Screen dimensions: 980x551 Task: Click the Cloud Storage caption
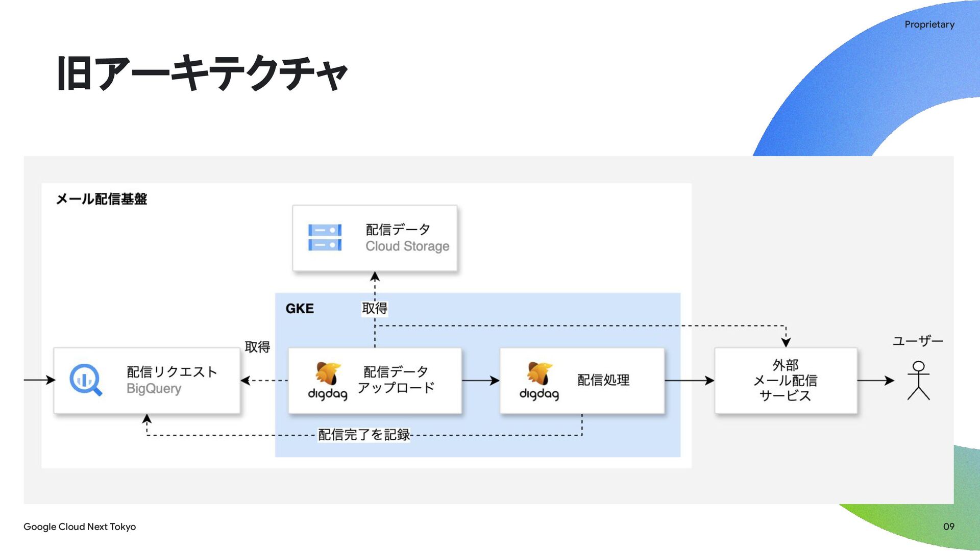pos(407,246)
